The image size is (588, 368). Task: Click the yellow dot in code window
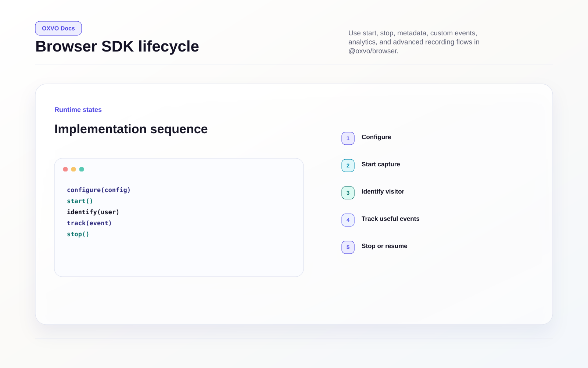click(73, 169)
